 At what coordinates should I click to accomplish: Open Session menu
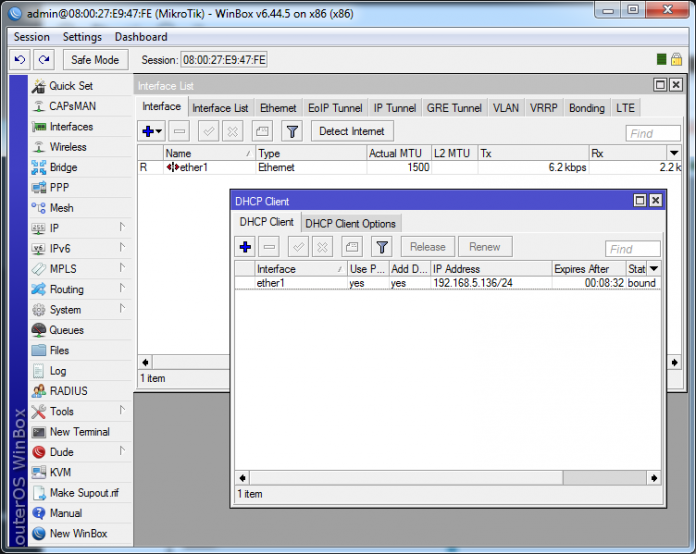click(32, 37)
